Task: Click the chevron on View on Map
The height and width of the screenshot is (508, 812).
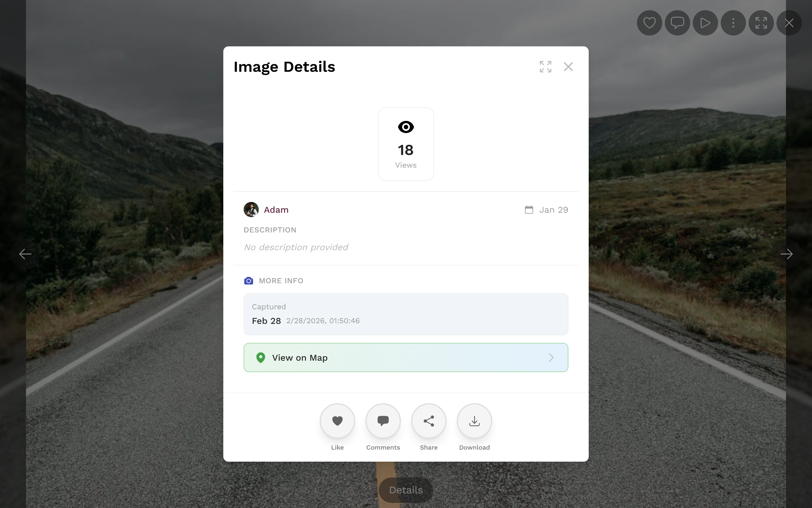Action: tap(551, 358)
